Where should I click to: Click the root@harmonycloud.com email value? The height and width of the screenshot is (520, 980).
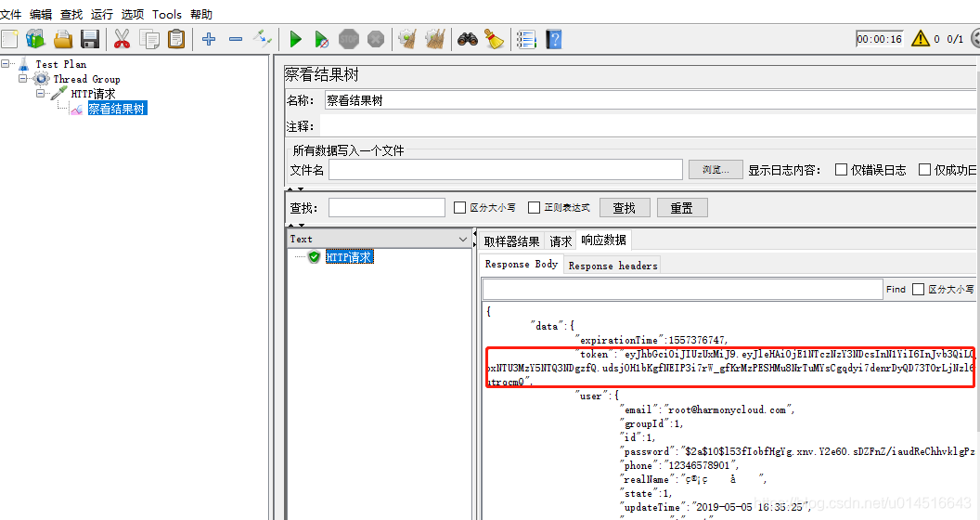728,410
